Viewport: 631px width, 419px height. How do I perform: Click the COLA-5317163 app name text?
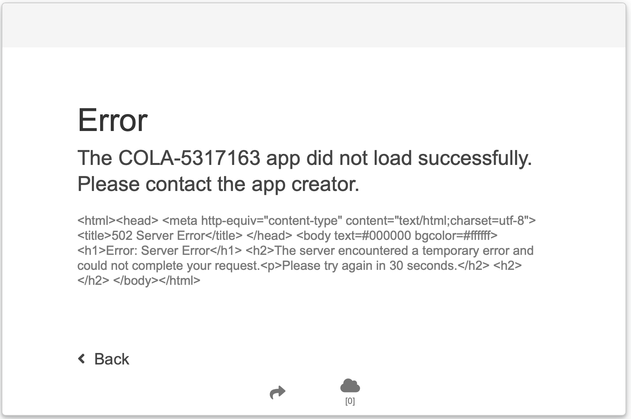(x=189, y=157)
